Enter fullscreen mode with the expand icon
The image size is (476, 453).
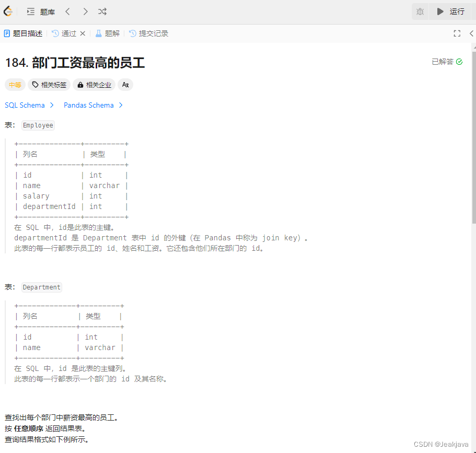tap(457, 33)
